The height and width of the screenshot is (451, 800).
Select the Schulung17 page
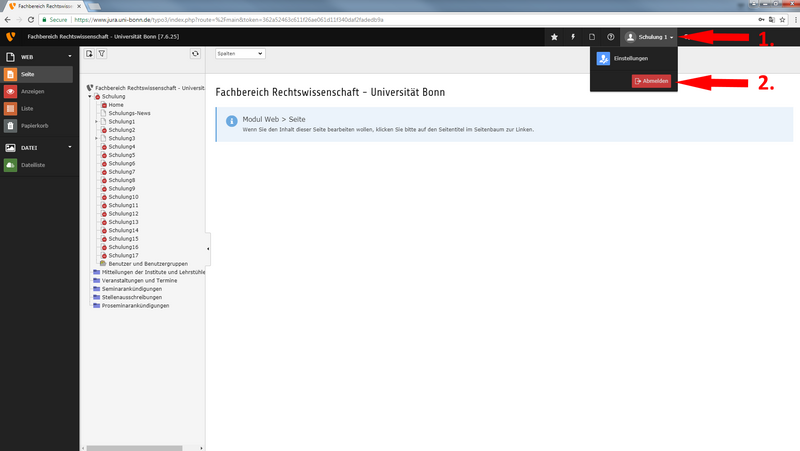click(123, 256)
